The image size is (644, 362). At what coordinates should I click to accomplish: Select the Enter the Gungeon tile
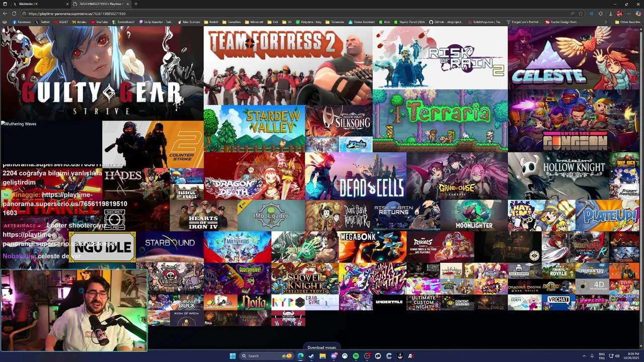tap(574, 121)
